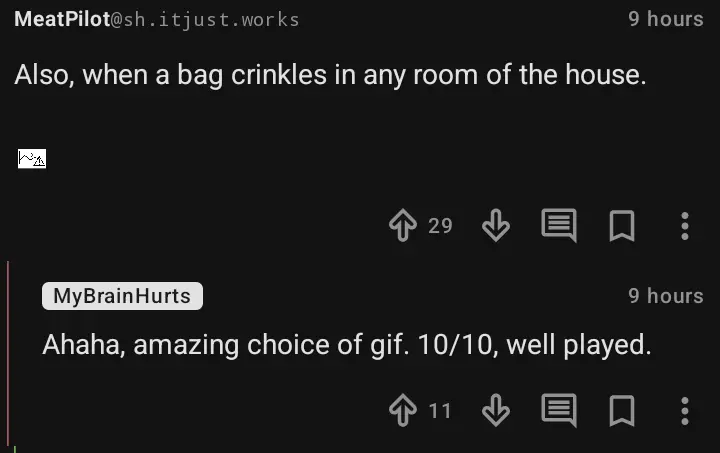Tap the "Ahaha, amazing choice of gif" reply text
Viewport: 720px width, 453px height.
point(346,345)
